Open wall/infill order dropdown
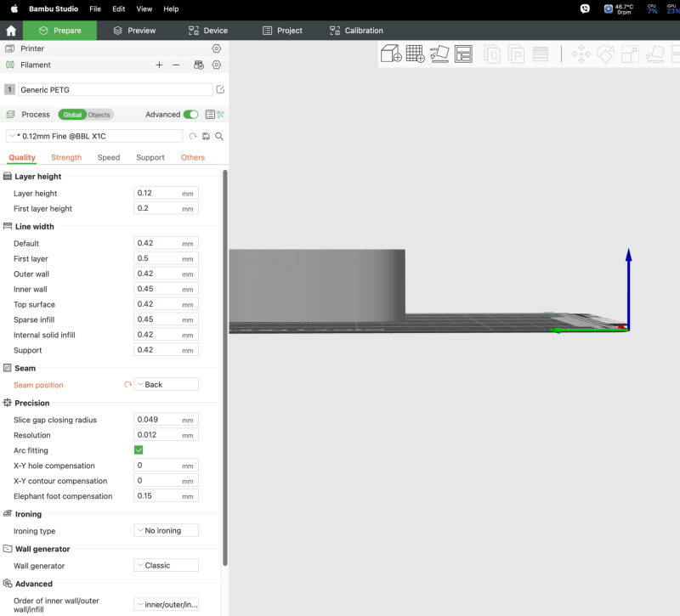680x616 pixels. (x=166, y=604)
